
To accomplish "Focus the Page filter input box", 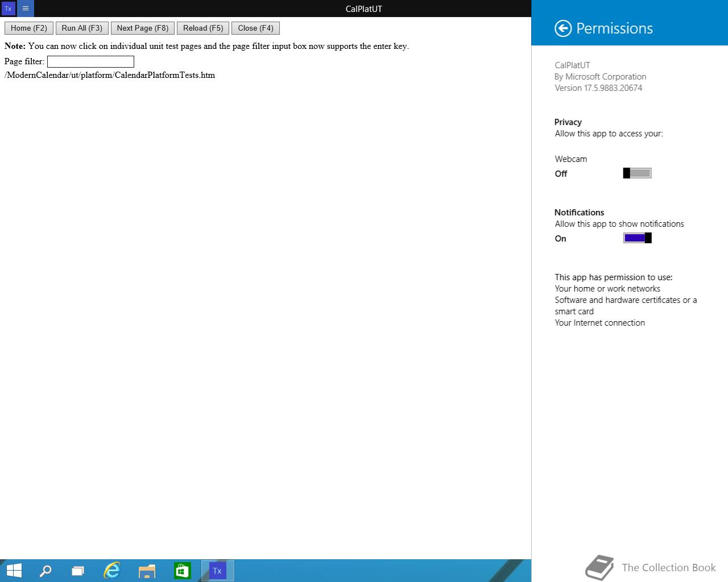I will tap(90, 61).
